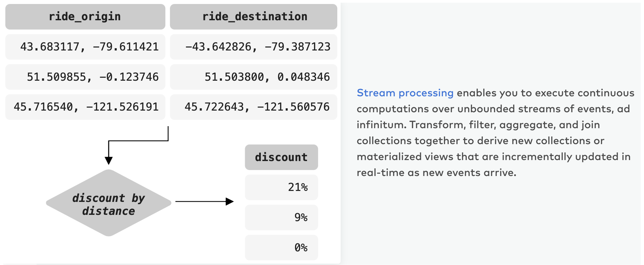The image size is (644, 265).
Task: Click the discount column header
Action: [x=281, y=157]
